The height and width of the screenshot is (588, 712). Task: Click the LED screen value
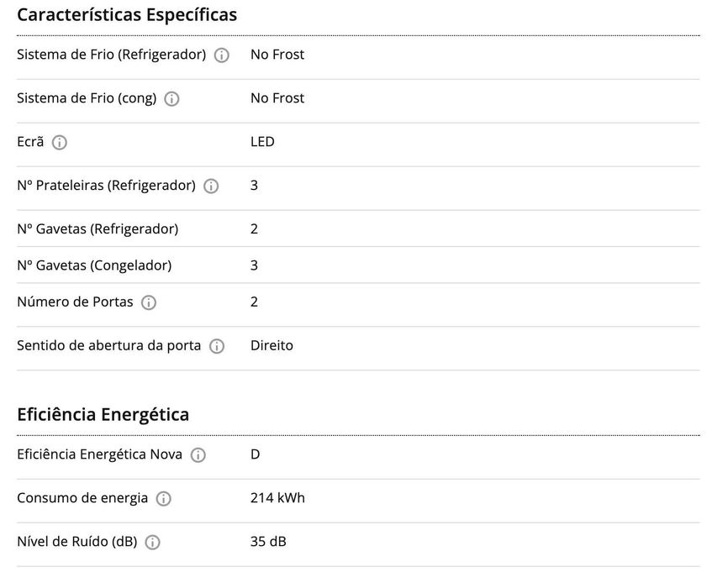click(262, 142)
